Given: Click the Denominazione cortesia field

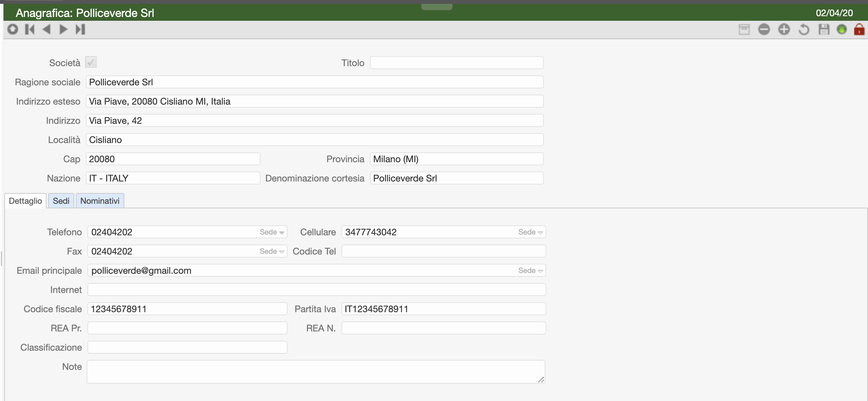Looking at the screenshot, I should coord(457,178).
